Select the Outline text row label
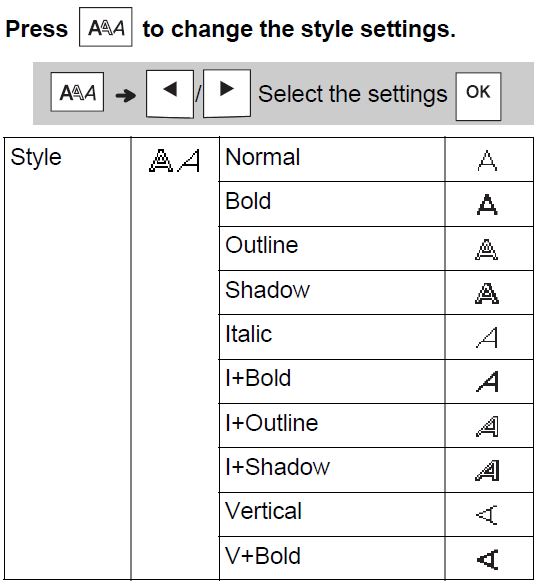This screenshot has width=541, height=584. (x=262, y=245)
